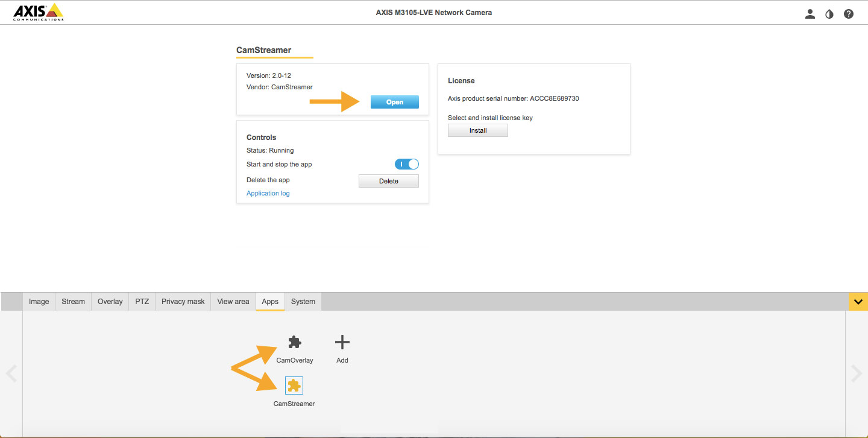Image resolution: width=868 pixels, height=438 pixels.
Task: Click the Add app plus icon
Action: [342, 343]
